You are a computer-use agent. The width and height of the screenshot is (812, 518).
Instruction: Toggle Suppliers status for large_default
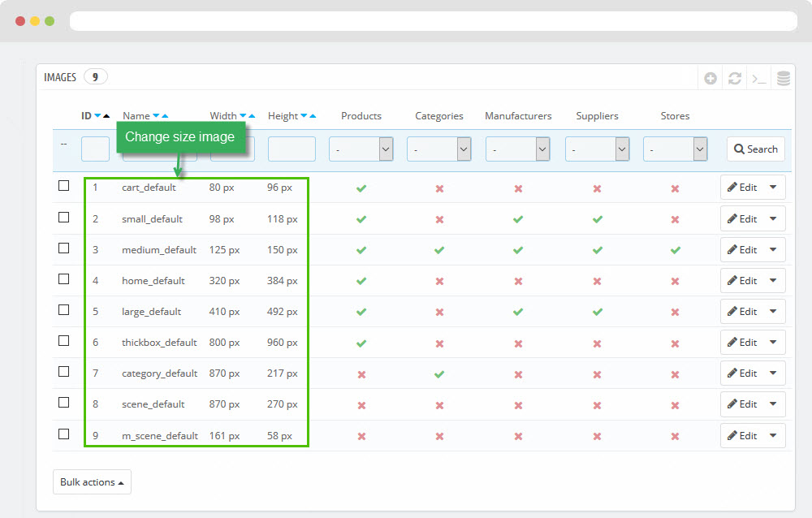coord(598,312)
